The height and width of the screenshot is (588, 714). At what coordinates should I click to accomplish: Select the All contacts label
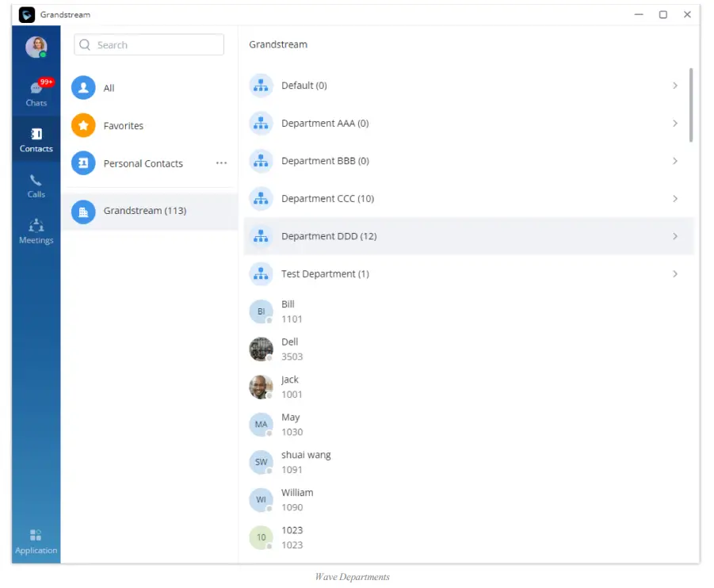109,88
